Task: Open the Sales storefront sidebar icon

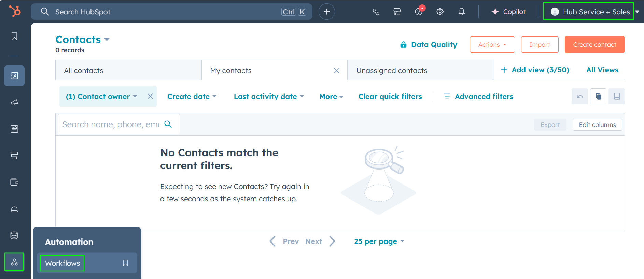Action: pos(14,156)
